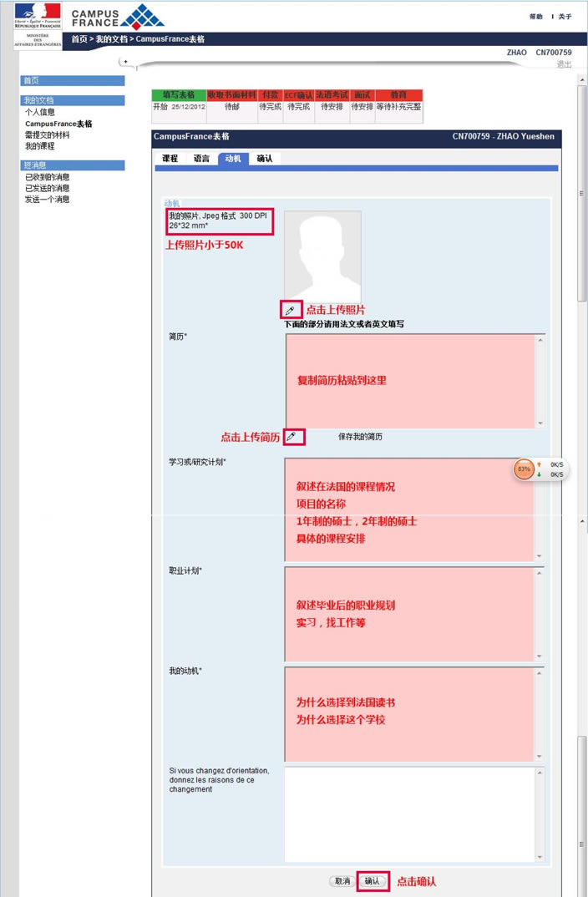Open 发送一个消息 in the sidebar
The image size is (588, 897).
point(47,199)
